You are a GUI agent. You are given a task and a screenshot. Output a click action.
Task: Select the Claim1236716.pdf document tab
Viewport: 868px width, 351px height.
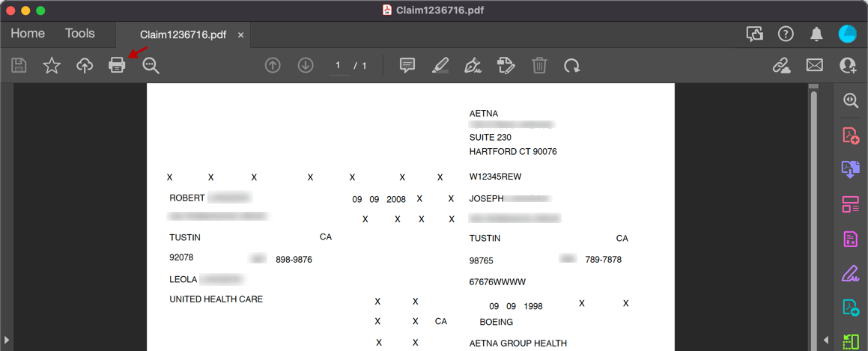coord(183,35)
